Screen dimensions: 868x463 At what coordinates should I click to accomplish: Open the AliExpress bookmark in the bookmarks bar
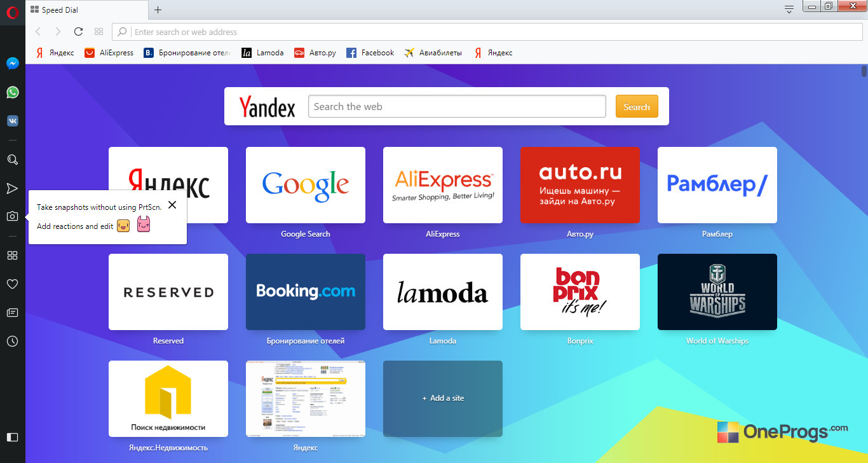pyautogui.click(x=109, y=53)
